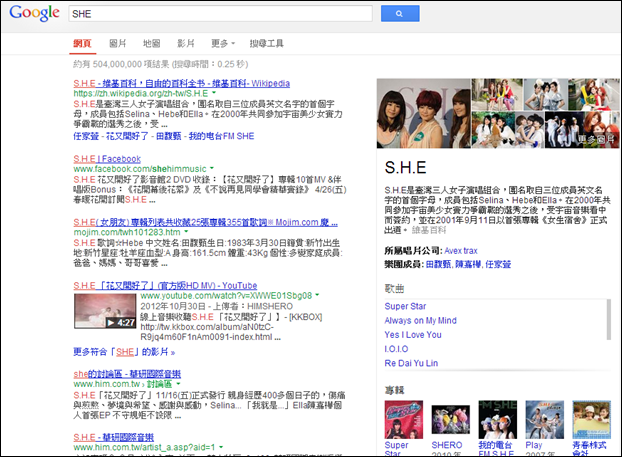Click the Google logo
The width and height of the screenshot is (622, 457).
pyautogui.click(x=35, y=13)
